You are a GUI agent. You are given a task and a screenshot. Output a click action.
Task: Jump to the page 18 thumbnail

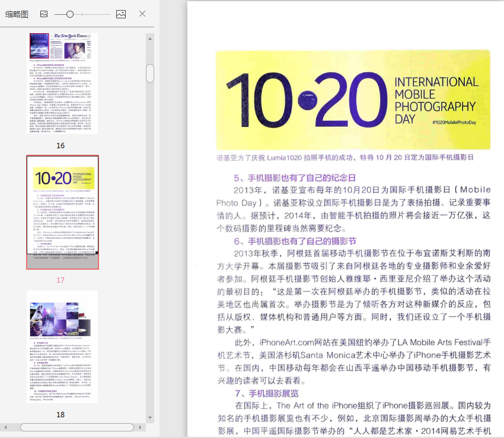pos(62,346)
